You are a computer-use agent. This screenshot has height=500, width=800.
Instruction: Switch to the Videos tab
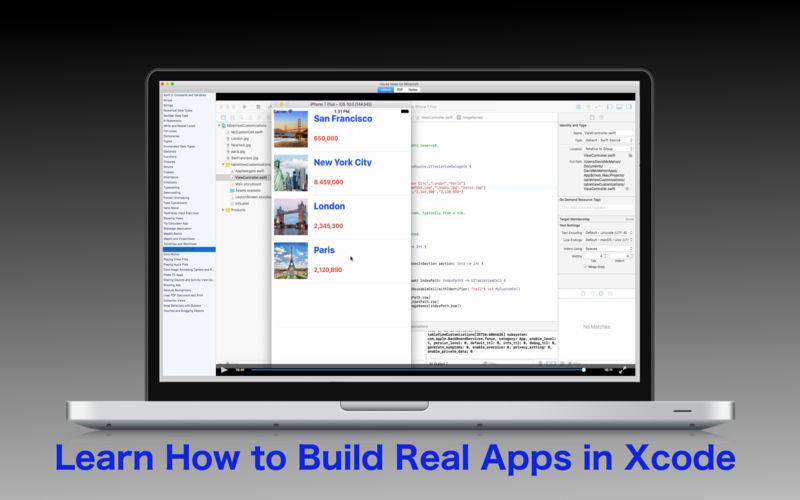386,89
